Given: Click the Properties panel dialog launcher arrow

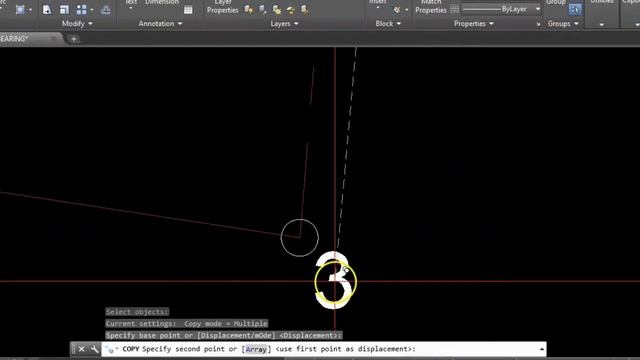Looking at the screenshot, I should (538, 24).
